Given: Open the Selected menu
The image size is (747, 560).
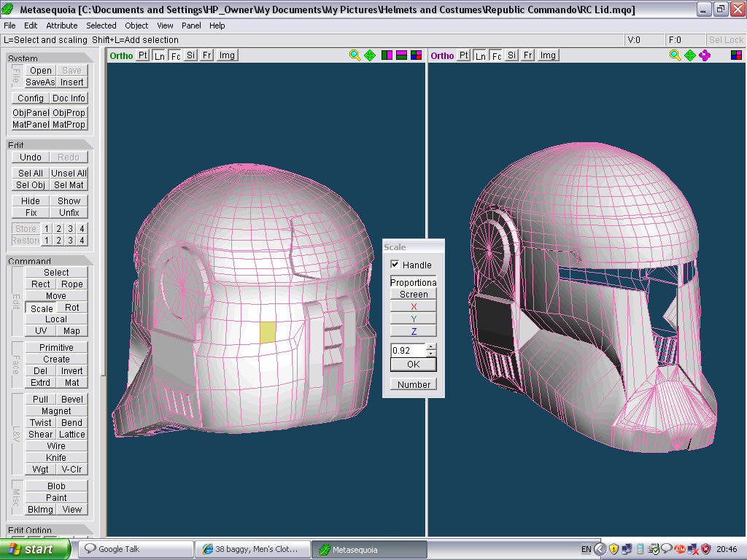Looking at the screenshot, I should (x=101, y=26).
